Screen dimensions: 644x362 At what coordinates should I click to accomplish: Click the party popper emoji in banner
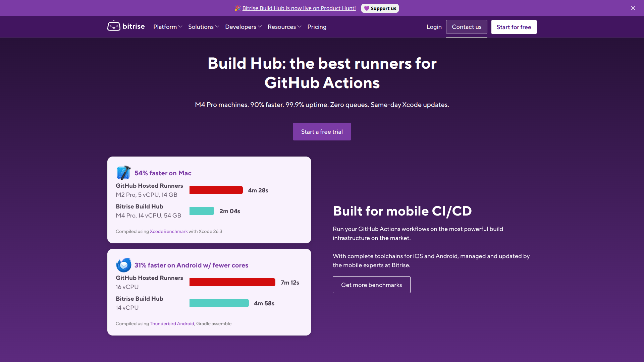237,8
